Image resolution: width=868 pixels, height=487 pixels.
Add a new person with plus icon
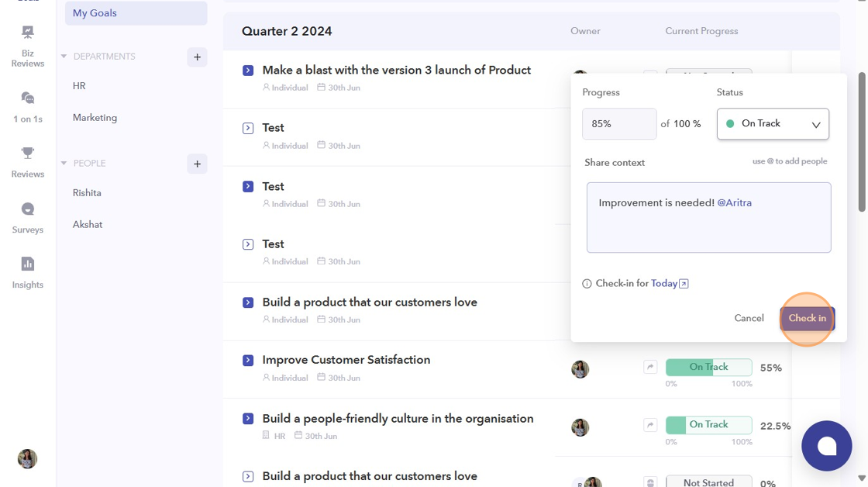[197, 164]
